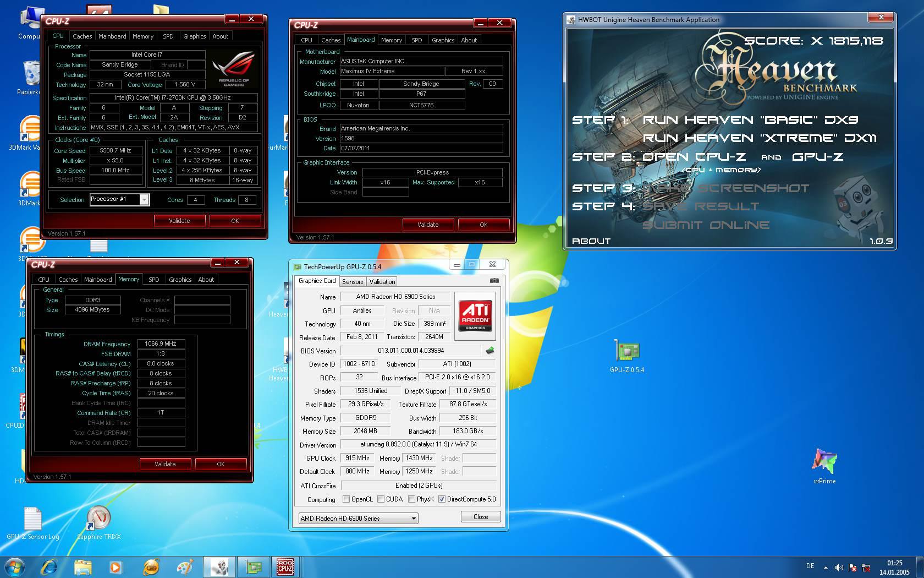
Task: Click Validate in the Memory CPU-Z window
Action: 165,464
